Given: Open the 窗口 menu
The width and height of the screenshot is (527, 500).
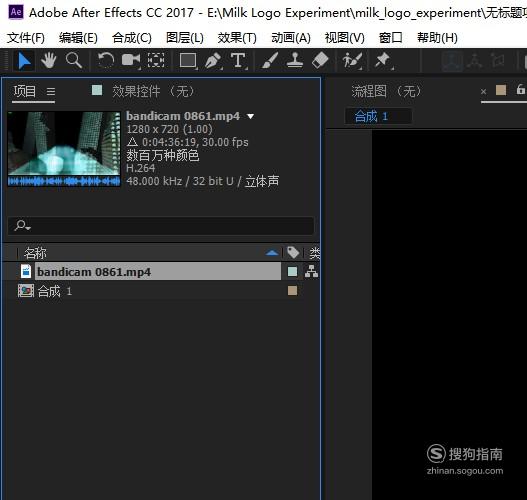Looking at the screenshot, I should pos(390,38).
